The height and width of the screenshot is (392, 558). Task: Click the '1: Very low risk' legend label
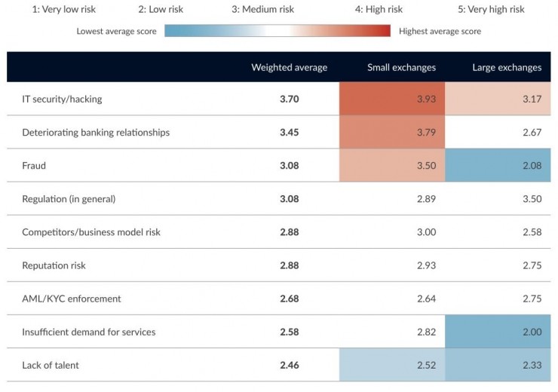(x=63, y=10)
